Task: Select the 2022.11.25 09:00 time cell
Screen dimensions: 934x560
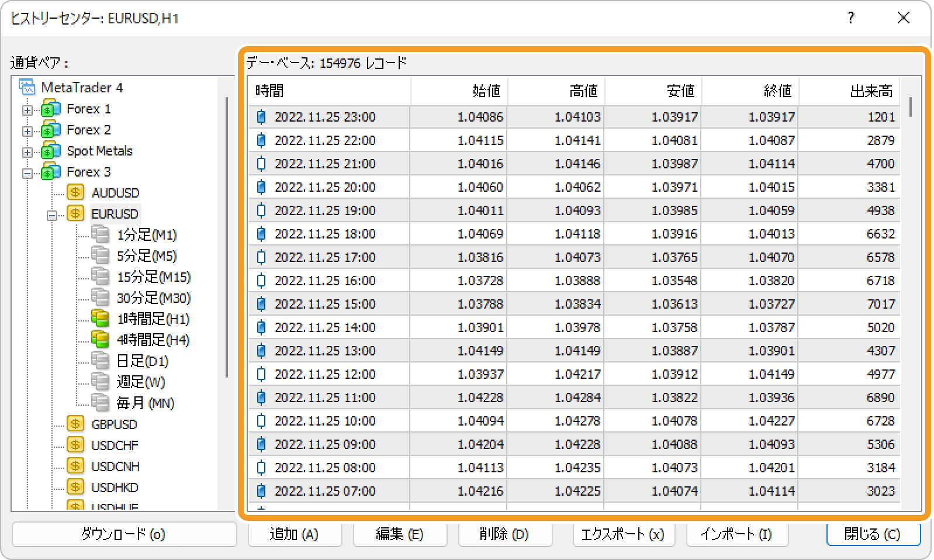Action: coord(325,444)
